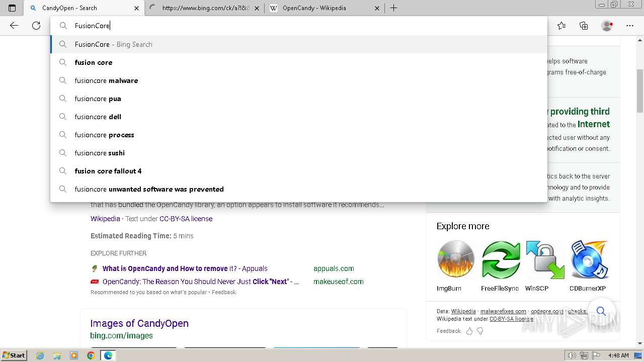Open File Explorer from taskbar
The image size is (644, 362).
pyautogui.click(x=57, y=355)
